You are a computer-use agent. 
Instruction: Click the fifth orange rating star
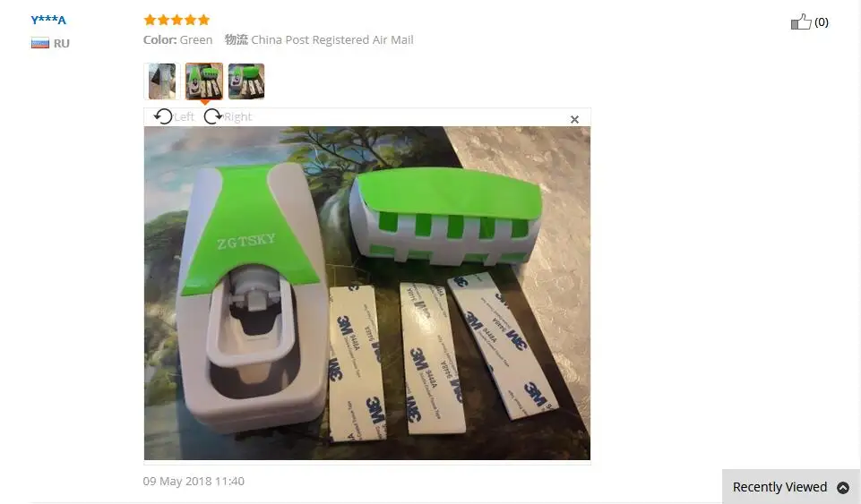coord(203,21)
